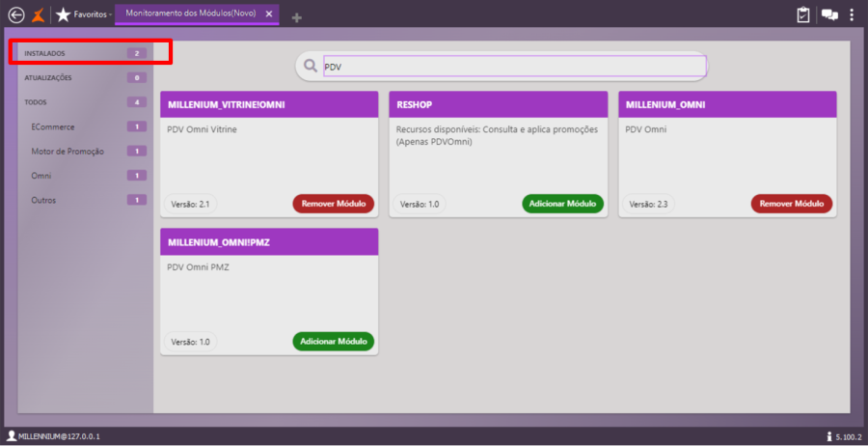This screenshot has height=446, width=868.
Task: Add the MILLENIUM_OMNI!PMZ module
Action: coord(334,342)
